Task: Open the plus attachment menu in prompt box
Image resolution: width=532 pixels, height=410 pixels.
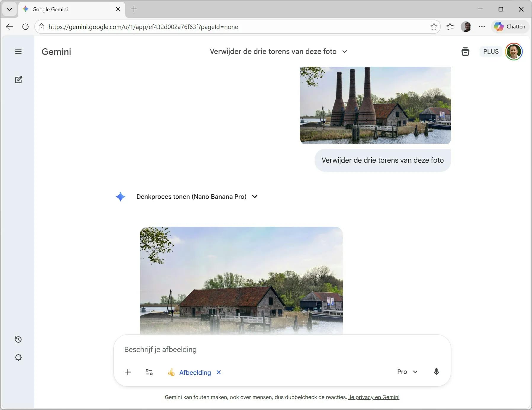Action: 128,372
